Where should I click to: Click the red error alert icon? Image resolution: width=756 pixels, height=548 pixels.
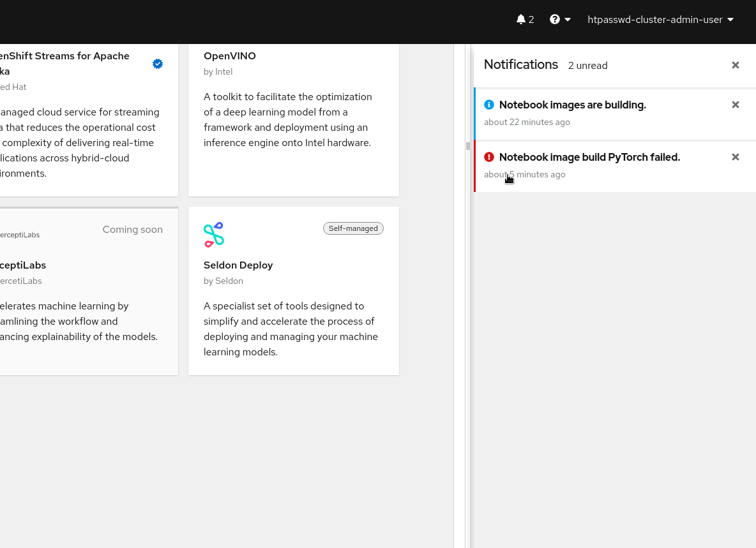pyautogui.click(x=489, y=157)
